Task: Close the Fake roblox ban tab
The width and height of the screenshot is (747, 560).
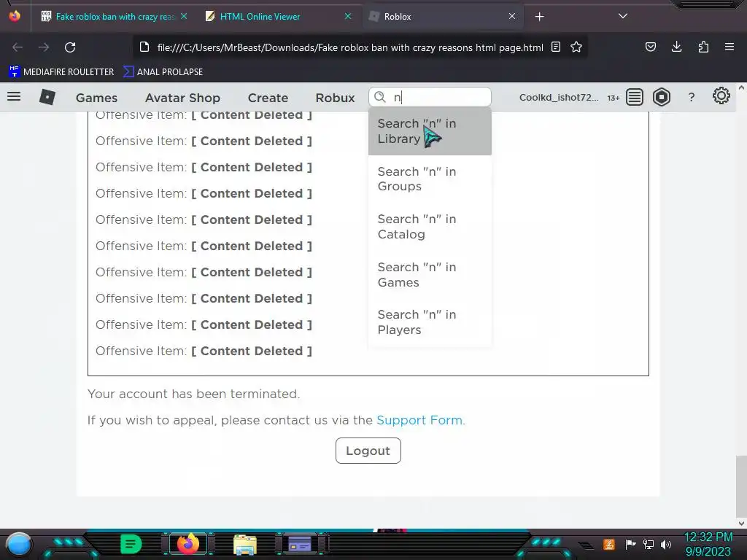Action: point(184,16)
